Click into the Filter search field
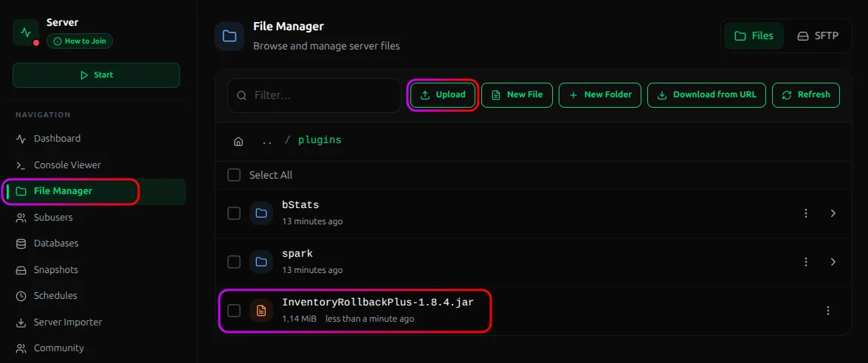Screen dimensions: 868x363 coord(314,95)
